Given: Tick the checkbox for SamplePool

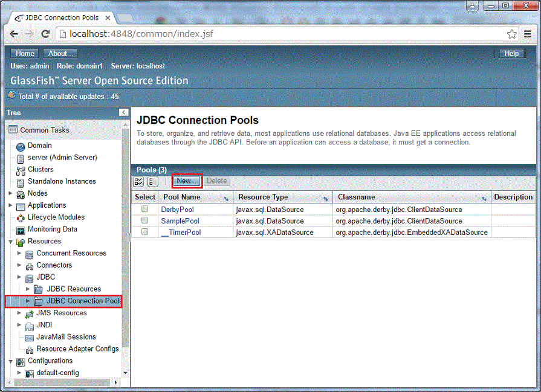Looking at the screenshot, I should pyautogui.click(x=145, y=220).
